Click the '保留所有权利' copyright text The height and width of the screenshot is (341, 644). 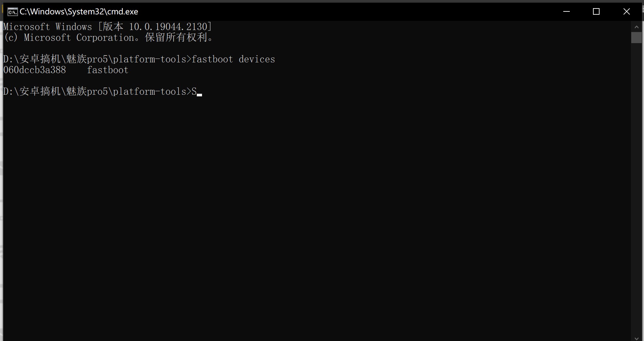point(176,38)
